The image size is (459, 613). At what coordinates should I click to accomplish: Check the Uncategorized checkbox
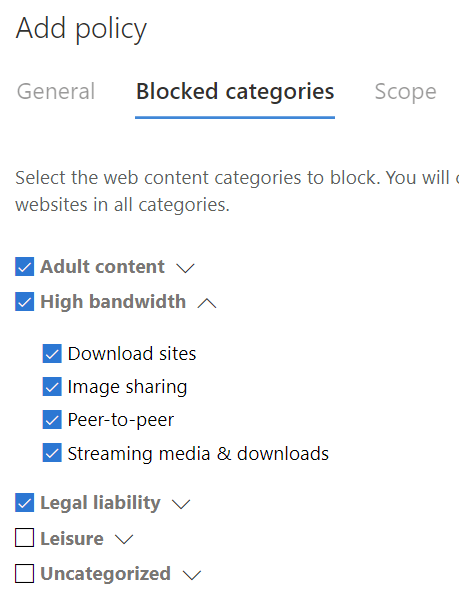coord(24,573)
